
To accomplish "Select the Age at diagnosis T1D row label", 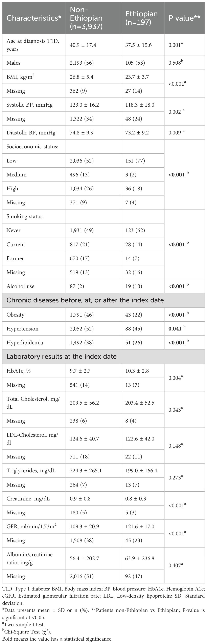I will (x=33, y=45).
